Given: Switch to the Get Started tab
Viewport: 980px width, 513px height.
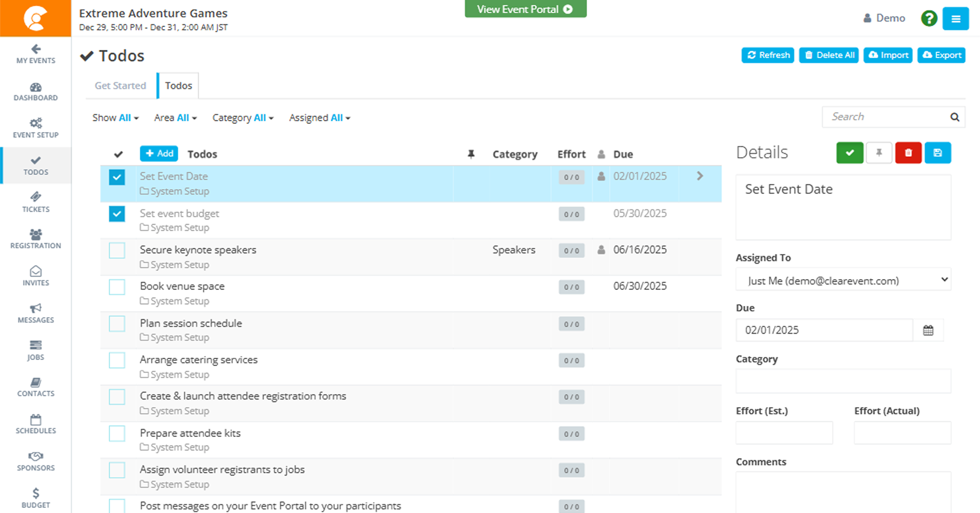Looking at the screenshot, I should pos(120,85).
